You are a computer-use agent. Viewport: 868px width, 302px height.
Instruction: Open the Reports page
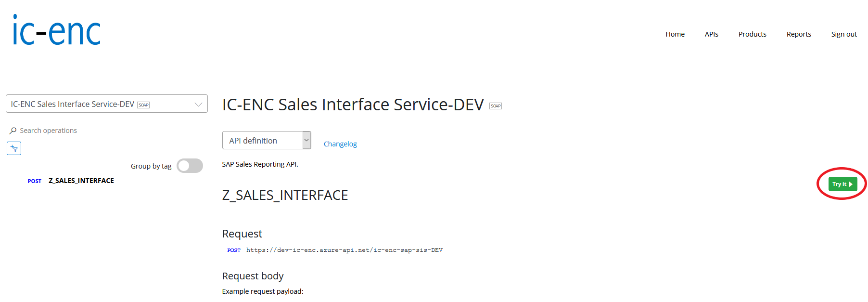point(798,34)
